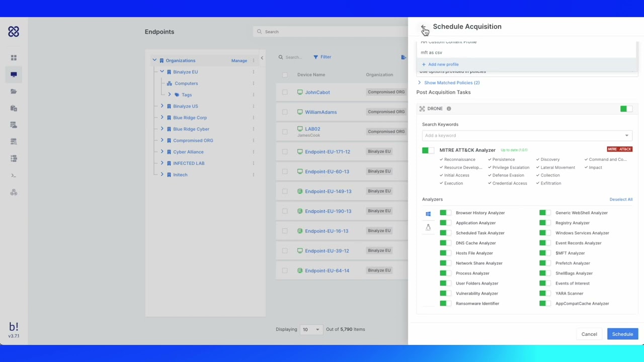
Task: Select Cyber Alliance organization
Action: point(188,152)
